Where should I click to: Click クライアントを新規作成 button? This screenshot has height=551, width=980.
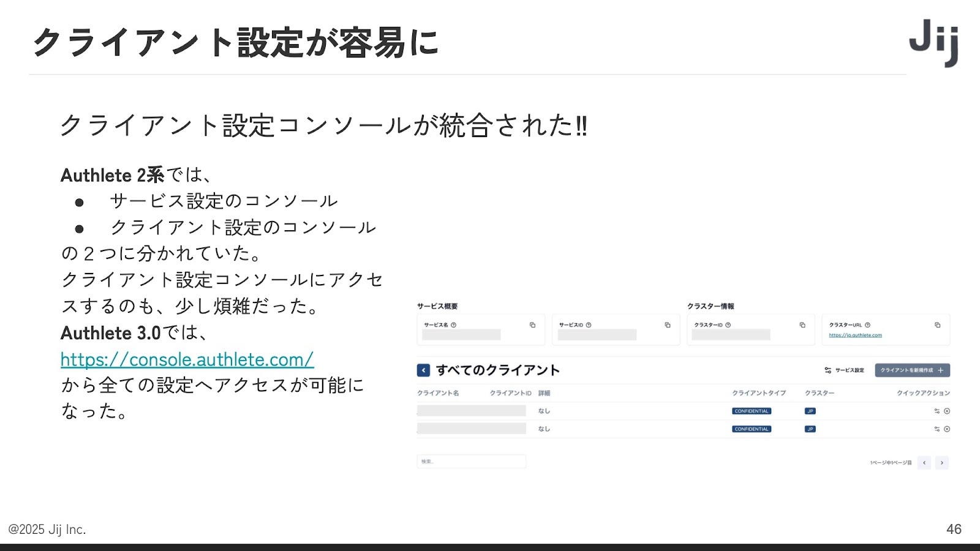[913, 370]
